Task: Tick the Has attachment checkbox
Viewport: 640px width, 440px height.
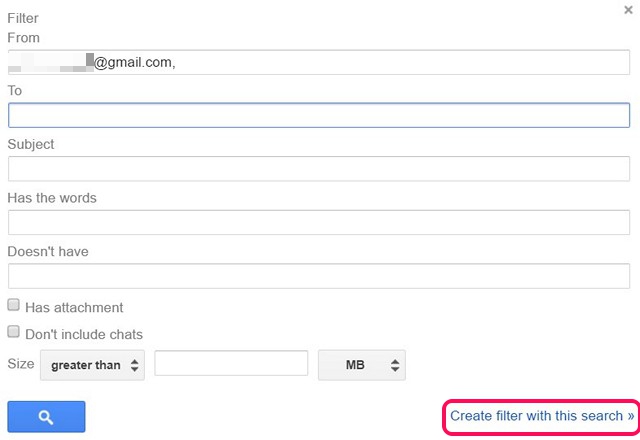Action: point(13,304)
